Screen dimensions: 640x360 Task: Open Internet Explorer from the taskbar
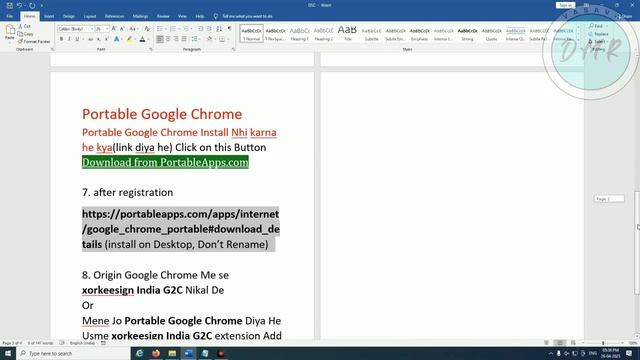click(140, 353)
